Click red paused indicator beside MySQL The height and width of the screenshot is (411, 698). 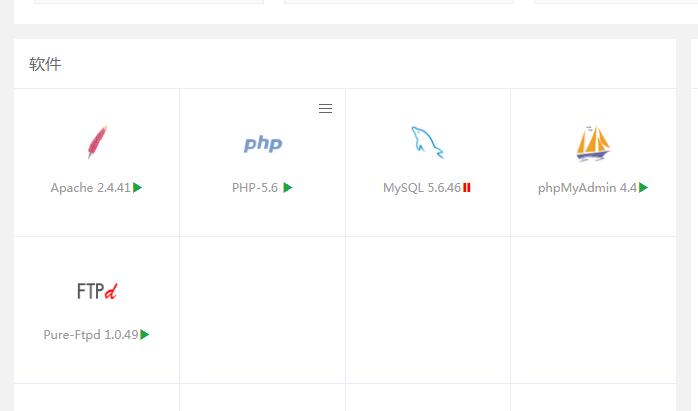pyautogui.click(x=467, y=187)
